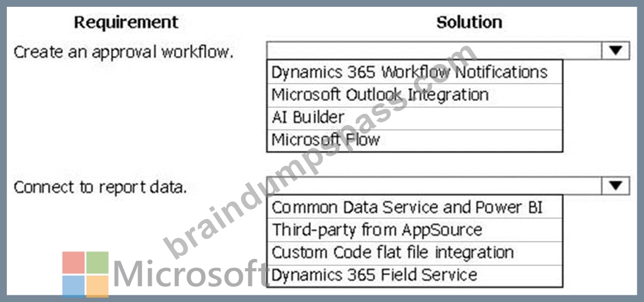The width and height of the screenshot is (644, 302).
Task: Select the AI Builder option
Action: pos(415,118)
